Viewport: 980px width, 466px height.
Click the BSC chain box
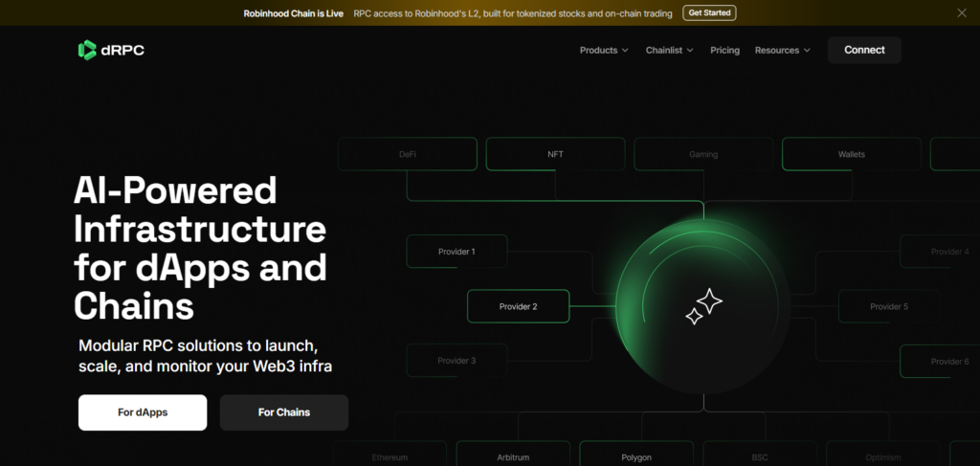[x=760, y=455]
